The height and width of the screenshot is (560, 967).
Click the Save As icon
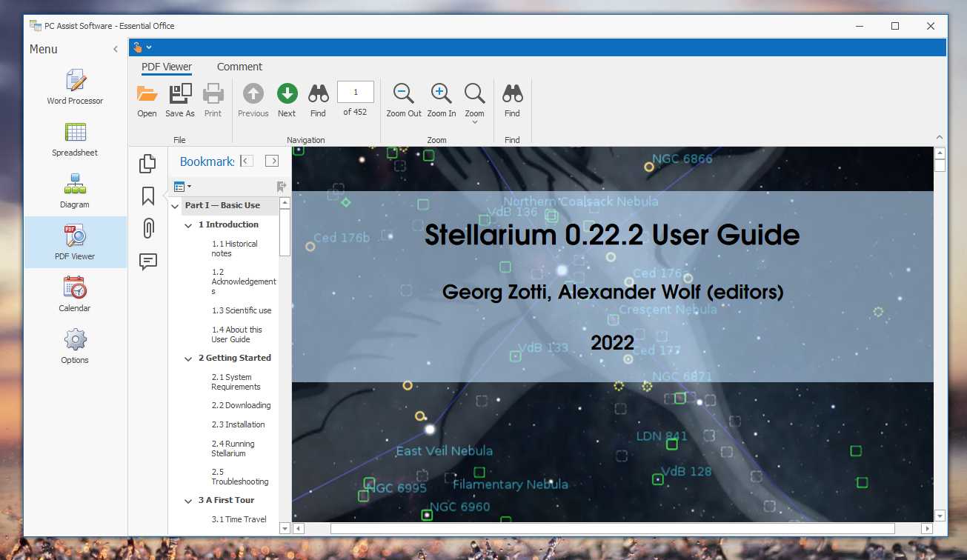click(180, 94)
